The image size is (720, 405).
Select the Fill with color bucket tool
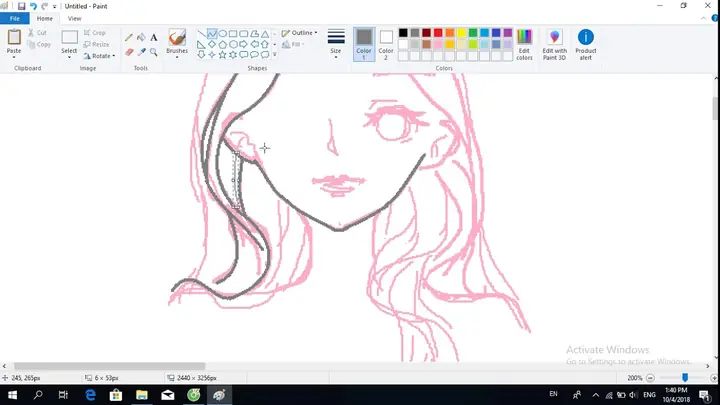(141, 38)
